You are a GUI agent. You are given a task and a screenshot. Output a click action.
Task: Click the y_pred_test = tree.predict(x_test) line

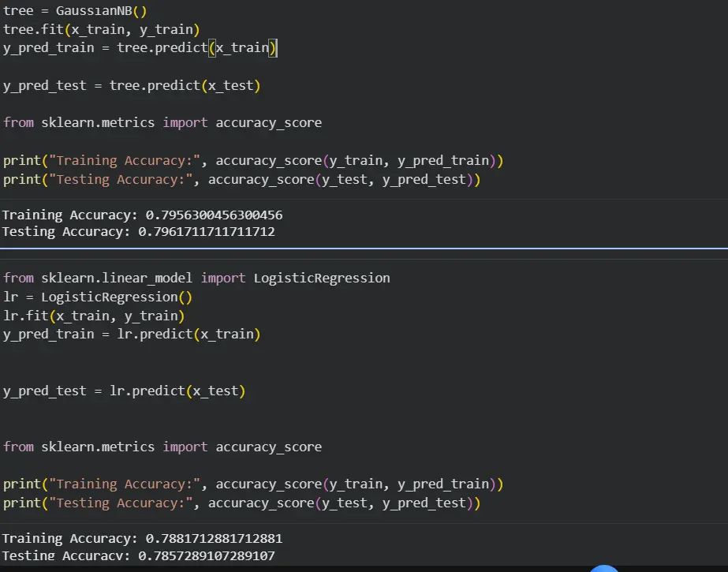pyautogui.click(x=130, y=85)
